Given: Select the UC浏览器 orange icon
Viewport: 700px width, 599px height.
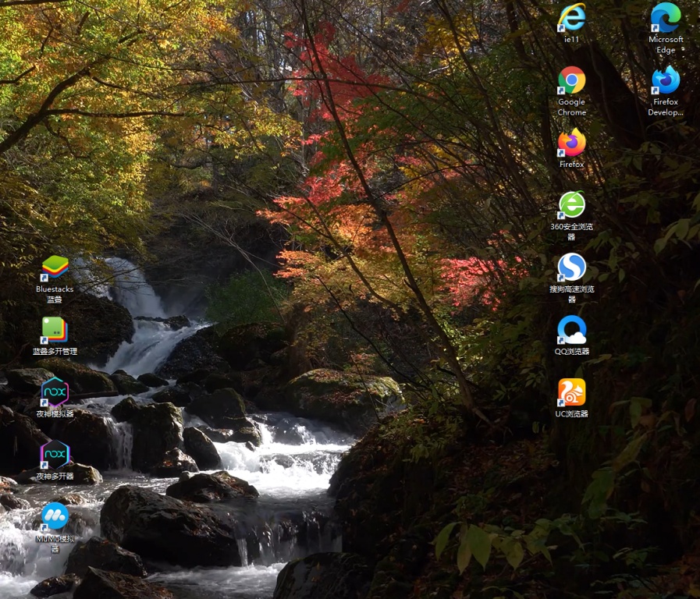Looking at the screenshot, I should point(572,392).
